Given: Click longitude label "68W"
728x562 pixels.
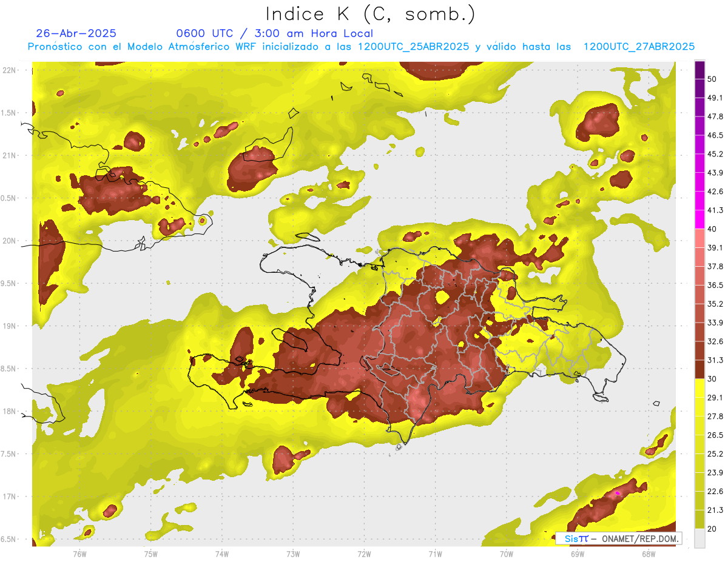Looking at the screenshot, I should click(648, 554).
